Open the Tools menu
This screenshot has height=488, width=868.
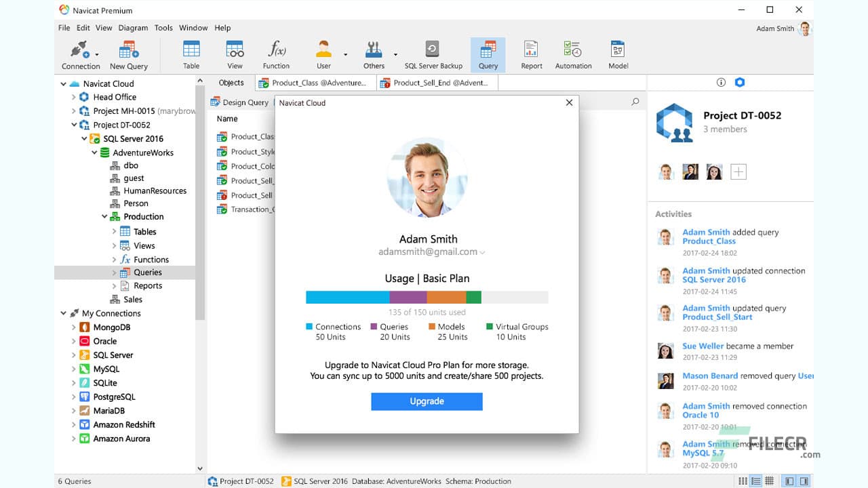pyautogui.click(x=163, y=28)
